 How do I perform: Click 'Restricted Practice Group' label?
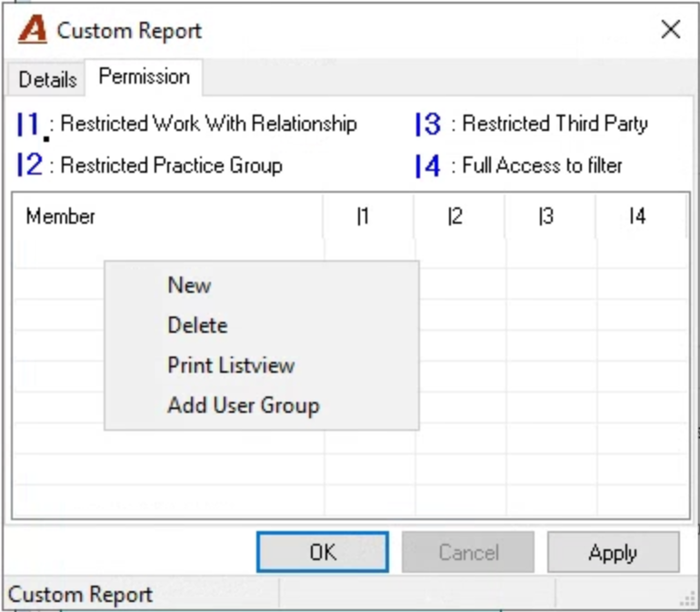tap(172, 166)
